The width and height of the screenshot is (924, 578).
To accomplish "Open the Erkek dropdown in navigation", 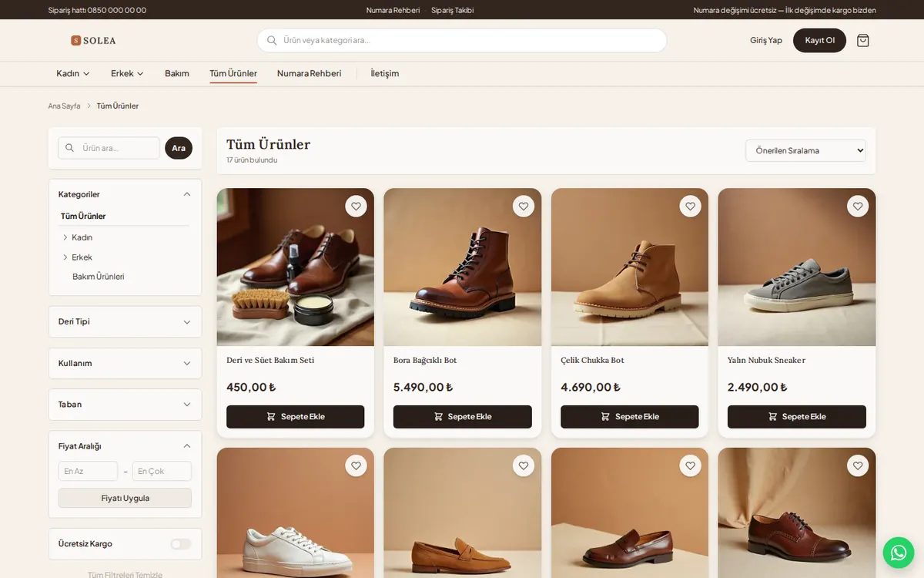I will (127, 73).
